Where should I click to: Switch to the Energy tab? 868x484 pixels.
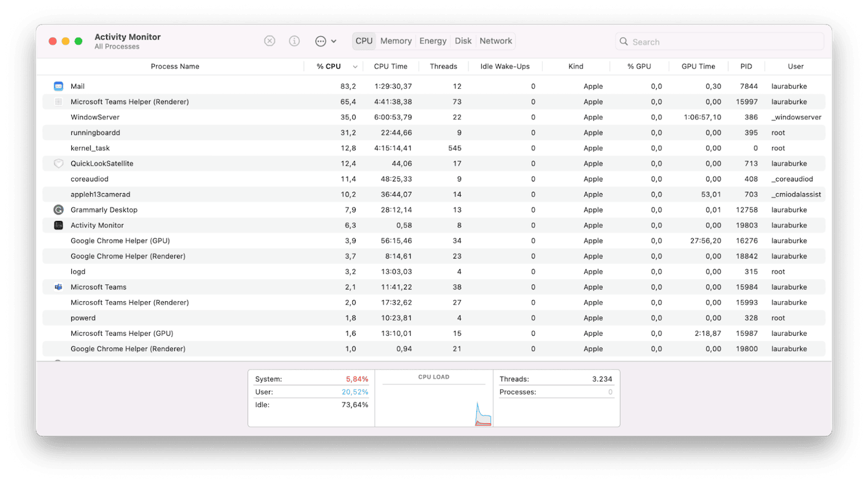click(433, 40)
